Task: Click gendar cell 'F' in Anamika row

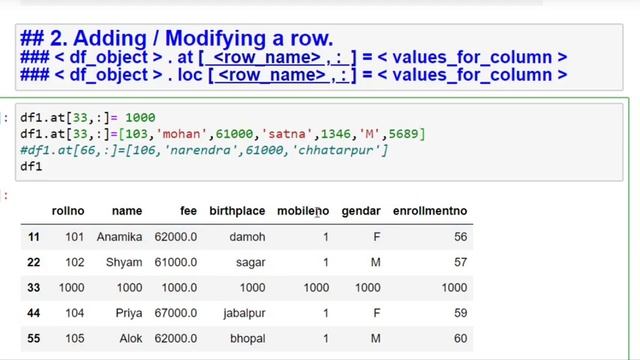Action: [376, 237]
